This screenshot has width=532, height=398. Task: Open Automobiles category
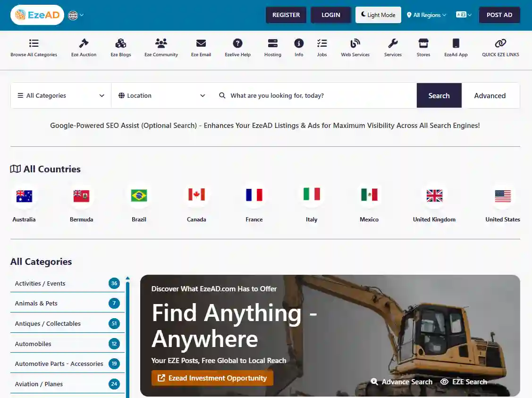pyautogui.click(x=67, y=344)
